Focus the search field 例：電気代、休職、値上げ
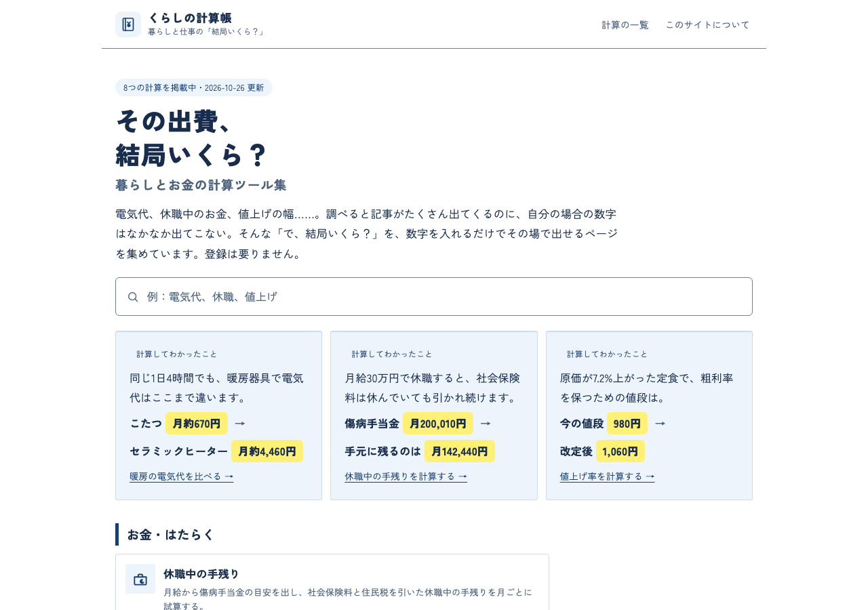 pos(434,297)
